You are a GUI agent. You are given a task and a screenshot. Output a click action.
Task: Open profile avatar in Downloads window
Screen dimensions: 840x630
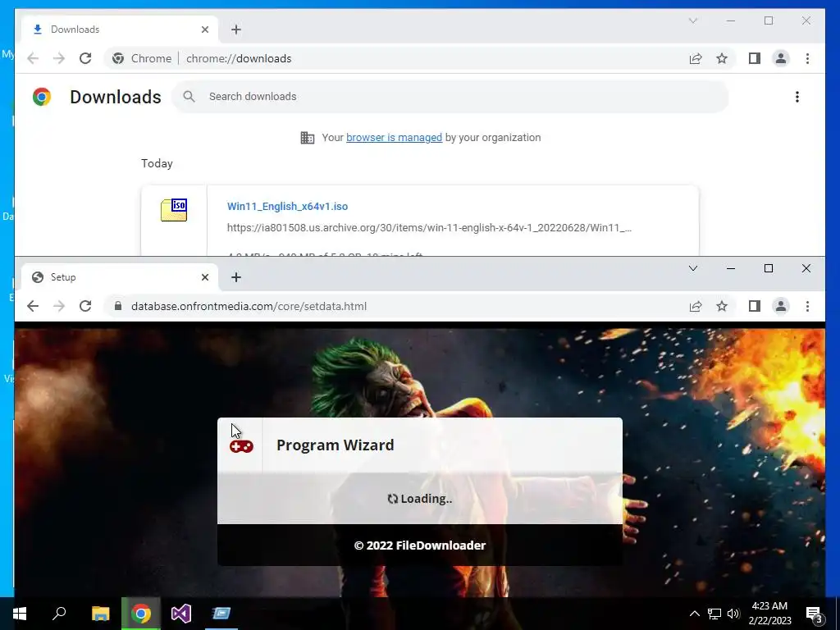(781, 58)
